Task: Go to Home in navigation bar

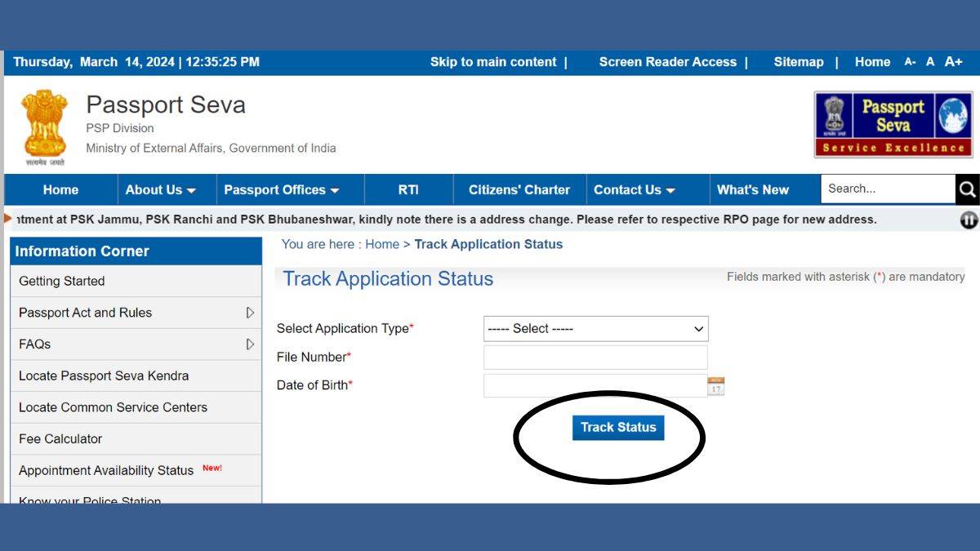Action: point(60,189)
